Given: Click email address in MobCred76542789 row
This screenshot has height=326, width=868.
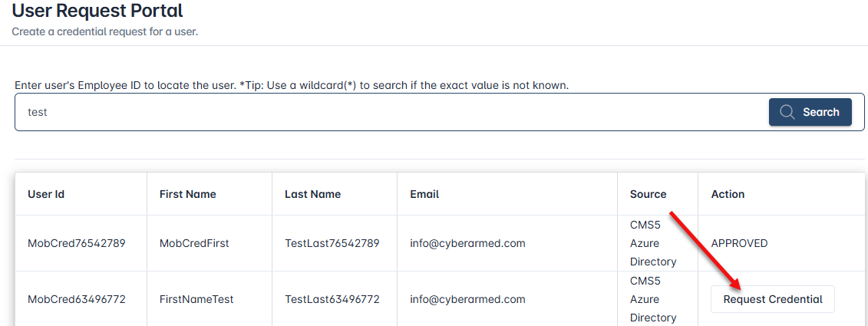Looking at the screenshot, I should (x=467, y=243).
